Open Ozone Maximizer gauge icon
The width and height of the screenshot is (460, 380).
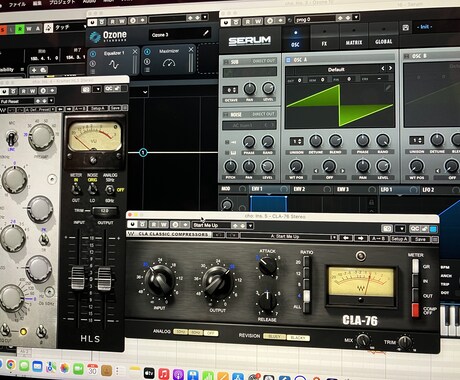169,62
